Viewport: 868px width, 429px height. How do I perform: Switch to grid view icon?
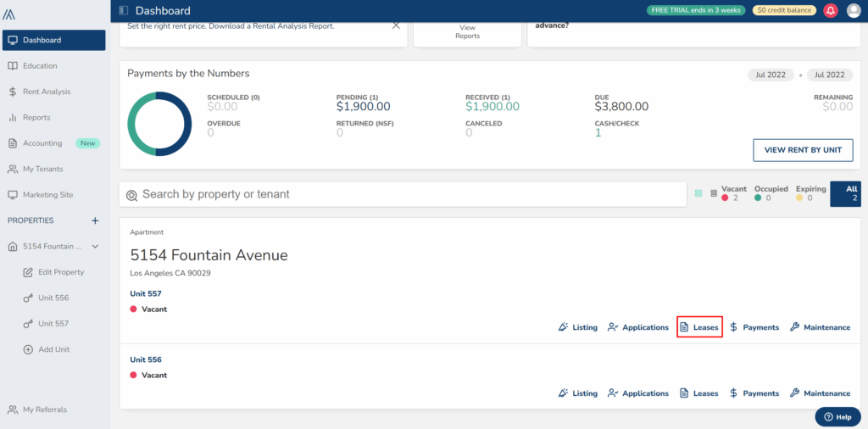pos(698,193)
